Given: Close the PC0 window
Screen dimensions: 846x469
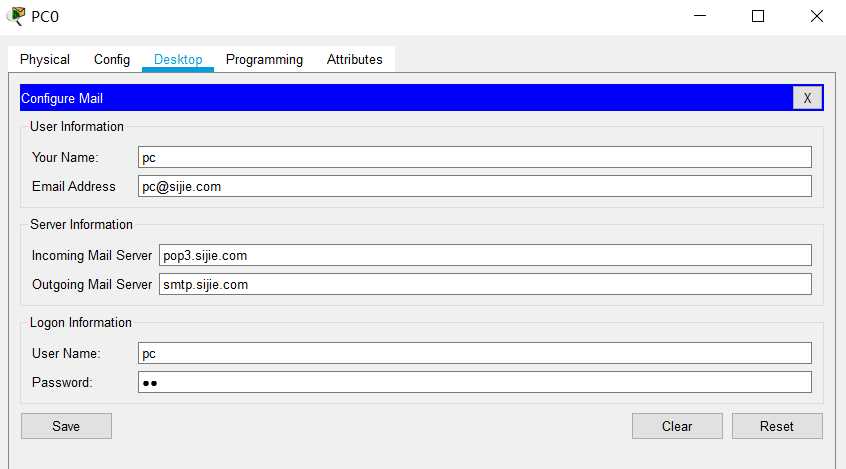Looking at the screenshot, I should pos(817,16).
